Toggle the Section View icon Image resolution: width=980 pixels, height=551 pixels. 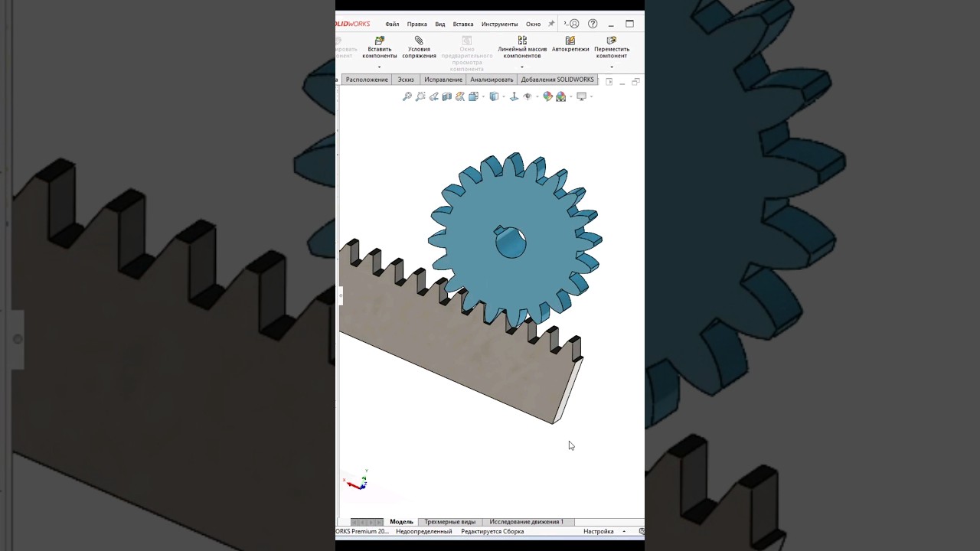click(446, 96)
